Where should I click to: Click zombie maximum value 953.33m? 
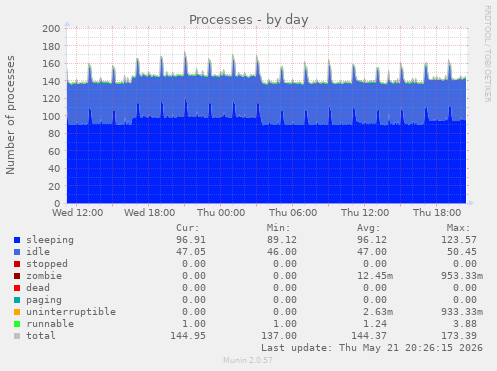coord(462,276)
